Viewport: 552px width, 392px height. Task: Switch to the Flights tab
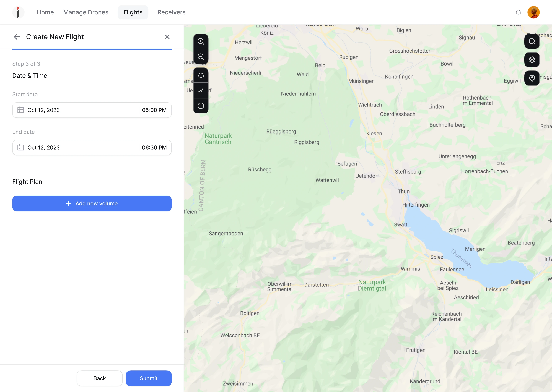click(x=133, y=12)
